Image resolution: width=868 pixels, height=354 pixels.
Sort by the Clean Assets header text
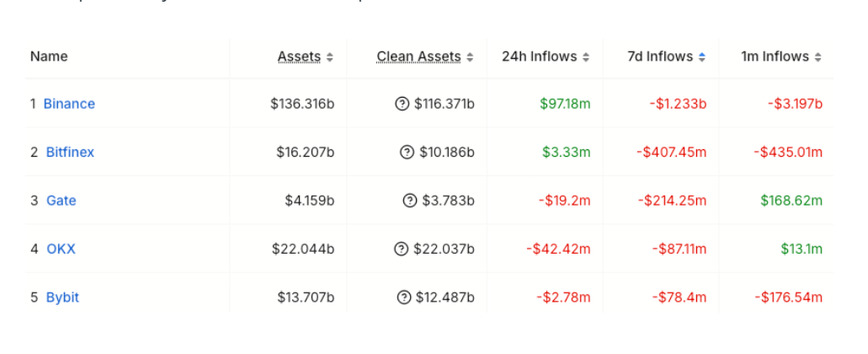coord(418,56)
